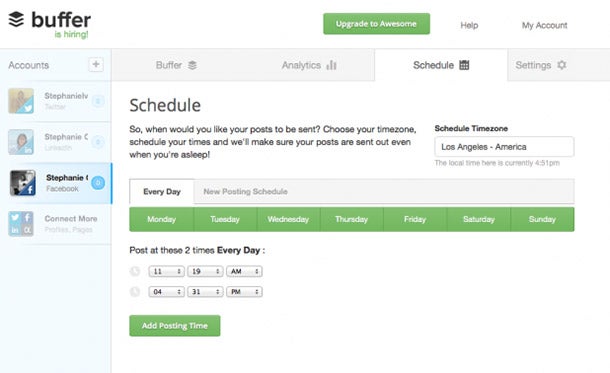The image size is (610, 373).
Task: Open Settings via the gear icon
Action: [561, 65]
